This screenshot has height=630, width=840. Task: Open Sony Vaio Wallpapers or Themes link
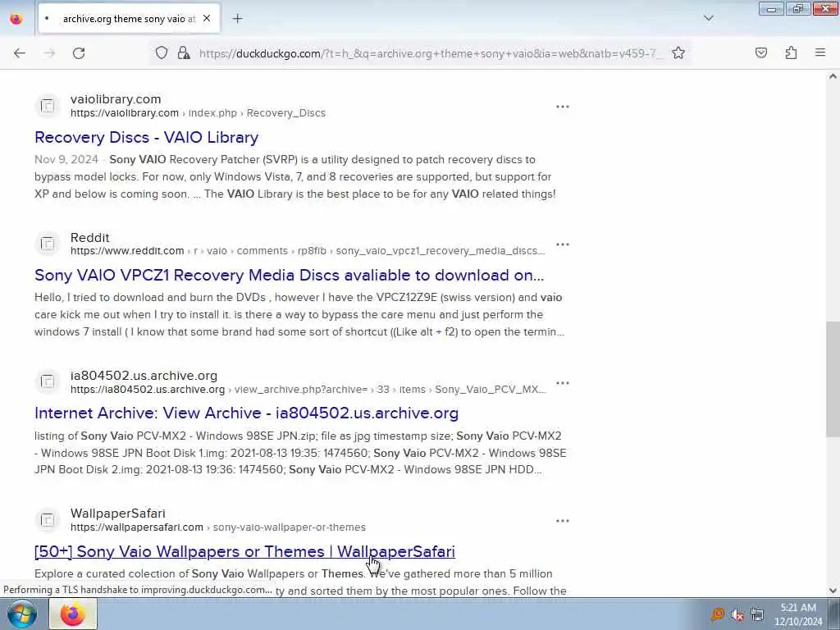coord(244,551)
